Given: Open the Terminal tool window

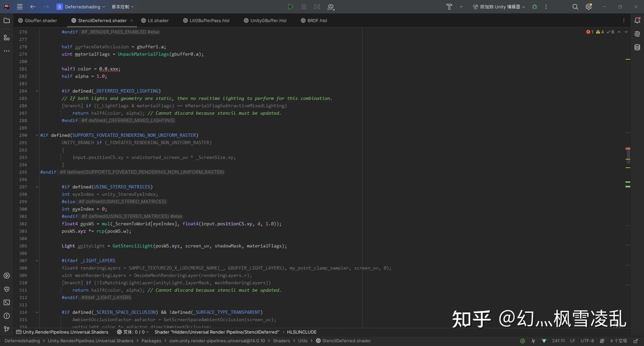Looking at the screenshot, I should pyautogui.click(x=6, y=303).
